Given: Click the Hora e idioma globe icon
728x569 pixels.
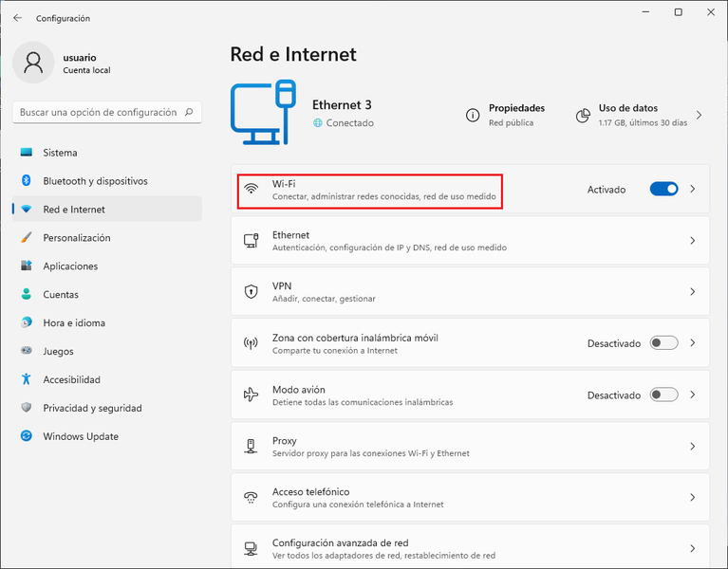Looking at the screenshot, I should coord(27,322).
